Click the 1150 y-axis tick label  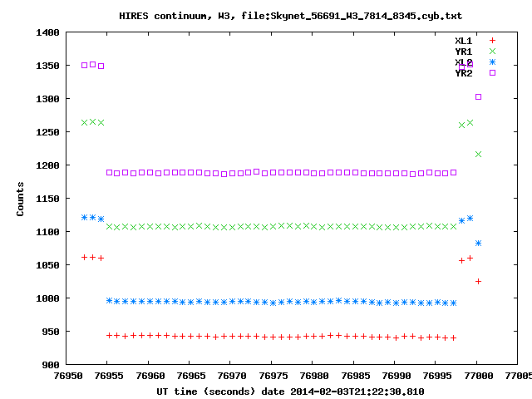pyautogui.click(x=47, y=199)
